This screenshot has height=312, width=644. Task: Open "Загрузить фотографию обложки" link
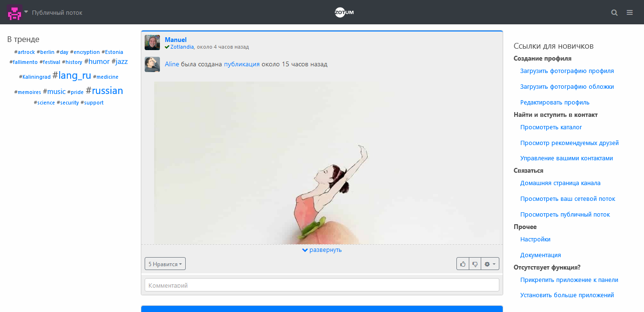tap(567, 87)
